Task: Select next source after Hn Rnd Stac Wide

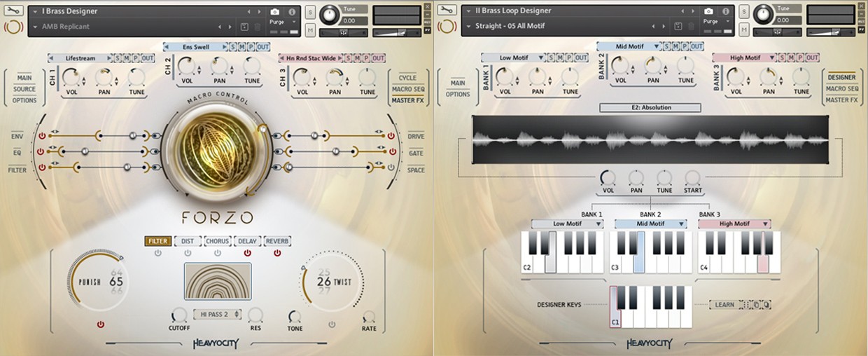Action: coord(341,58)
